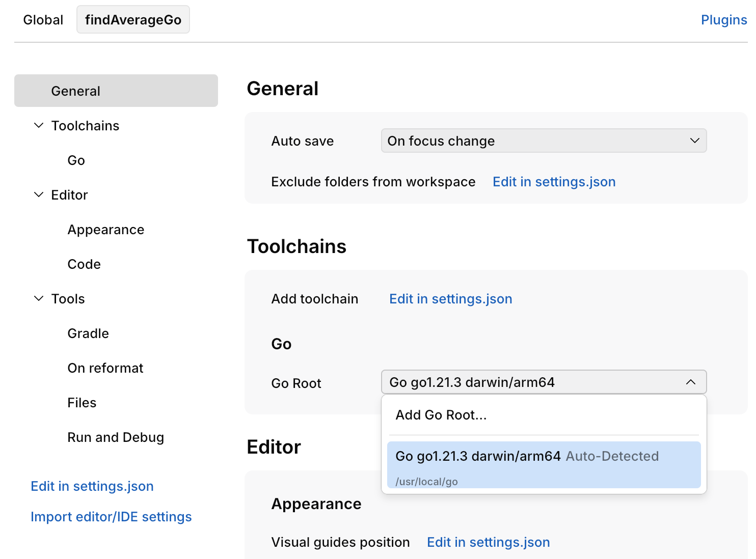Switch to the findAverageGo settings scope
Screen dimensions: 756x559
(x=133, y=19)
